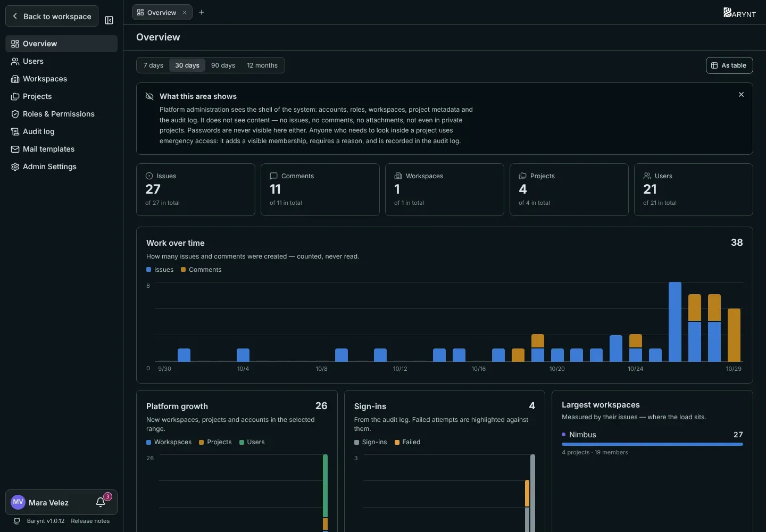Click the Comments card speech icon
Image resolution: width=766 pixels, height=532 pixels.
273,176
